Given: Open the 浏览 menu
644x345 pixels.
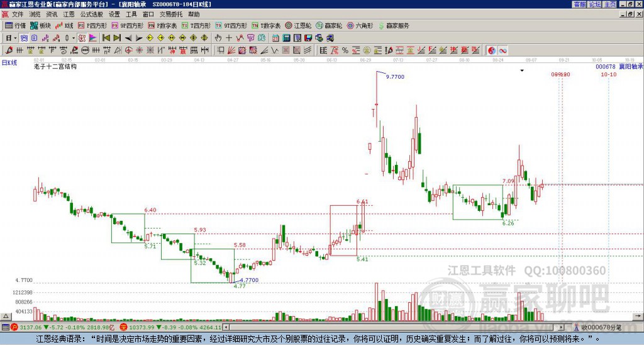Looking at the screenshot, I should [x=35, y=14].
